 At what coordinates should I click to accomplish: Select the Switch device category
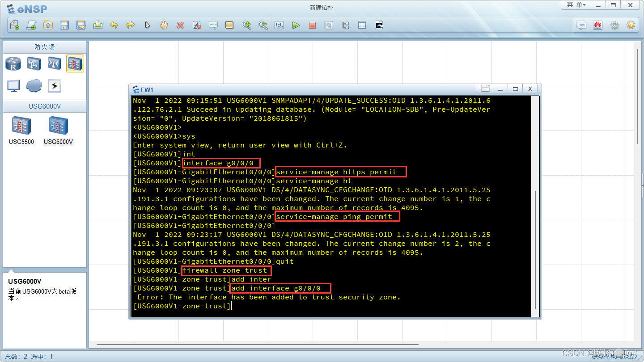click(34, 64)
